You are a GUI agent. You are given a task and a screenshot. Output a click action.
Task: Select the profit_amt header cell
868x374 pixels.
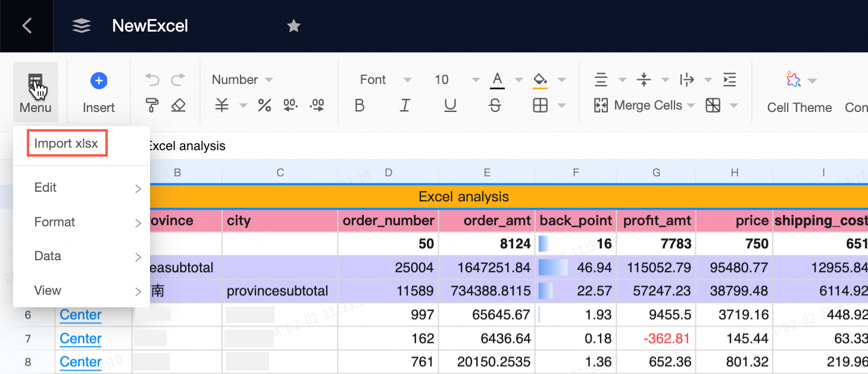(x=656, y=220)
